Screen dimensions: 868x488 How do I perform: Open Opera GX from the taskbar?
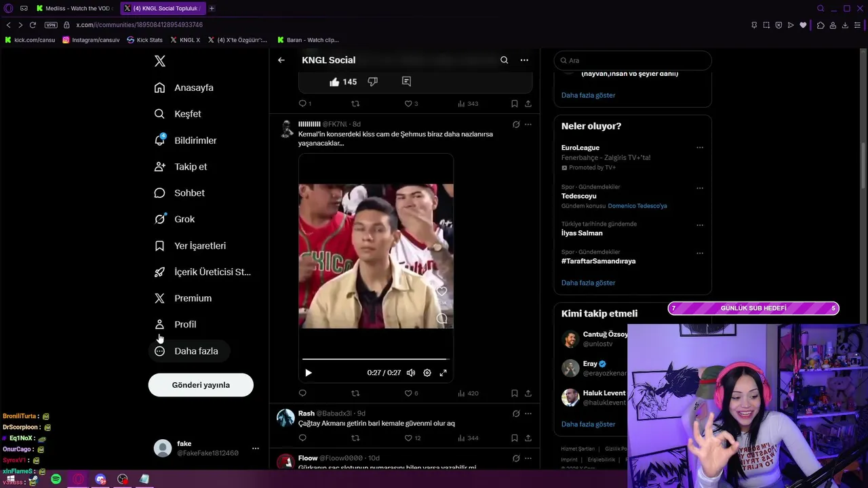(78, 479)
